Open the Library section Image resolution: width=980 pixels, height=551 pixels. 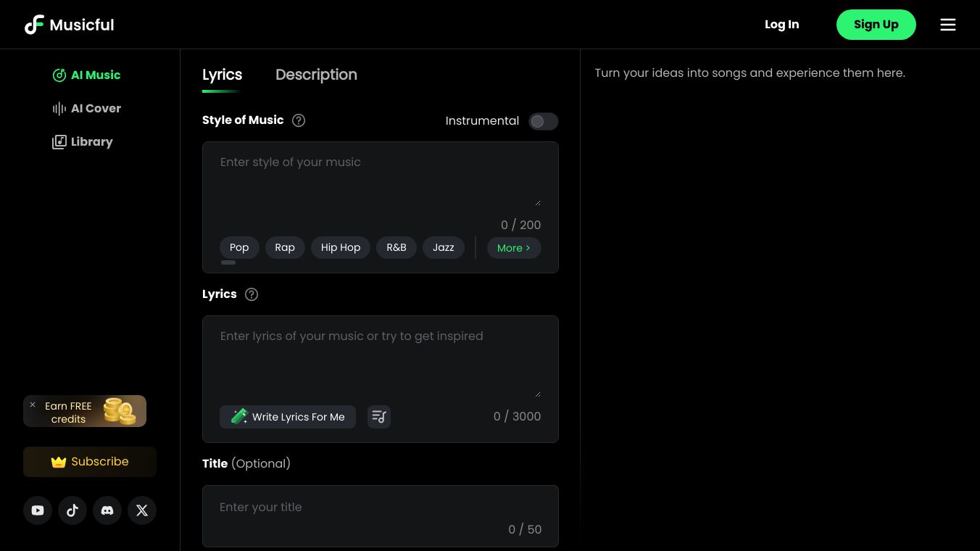click(x=83, y=142)
